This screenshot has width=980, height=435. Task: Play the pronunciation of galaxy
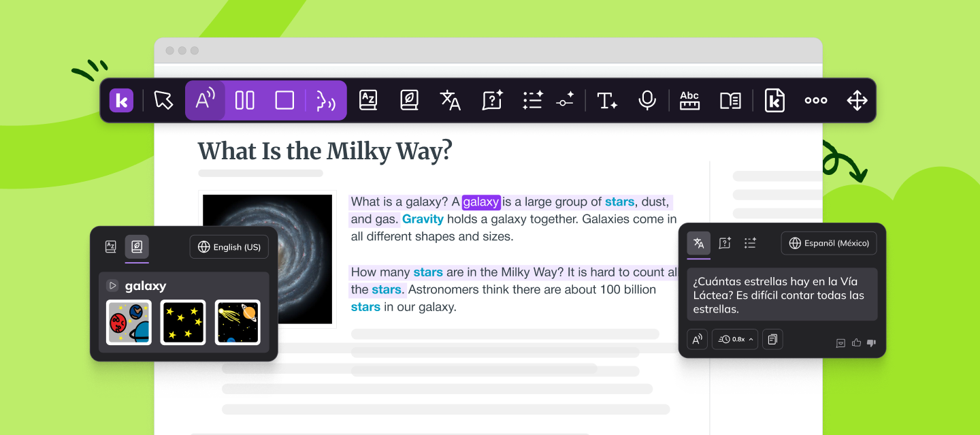(113, 285)
